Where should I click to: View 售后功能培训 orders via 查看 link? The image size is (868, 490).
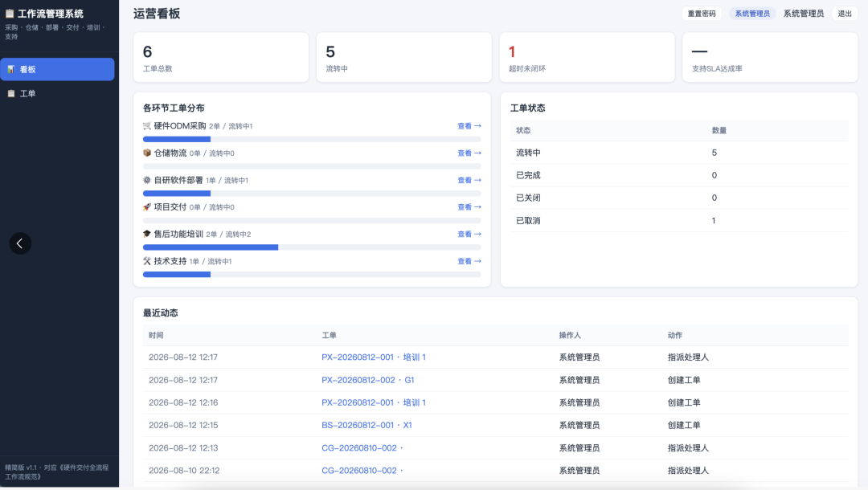click(x=469, y=234)
